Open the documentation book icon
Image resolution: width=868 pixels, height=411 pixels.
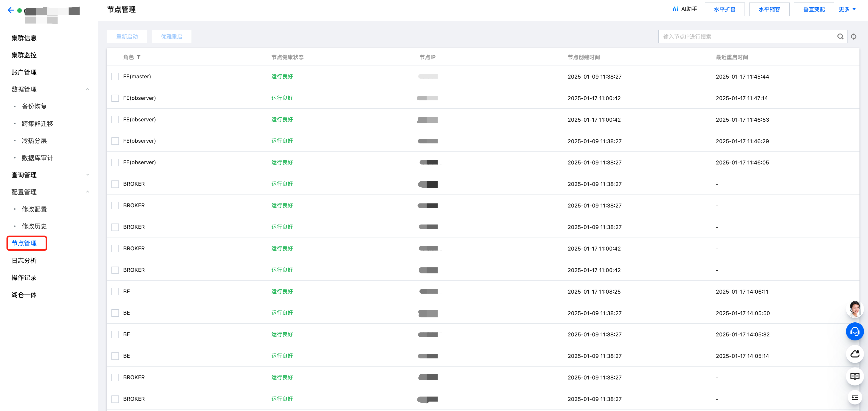tap(854, 376)
